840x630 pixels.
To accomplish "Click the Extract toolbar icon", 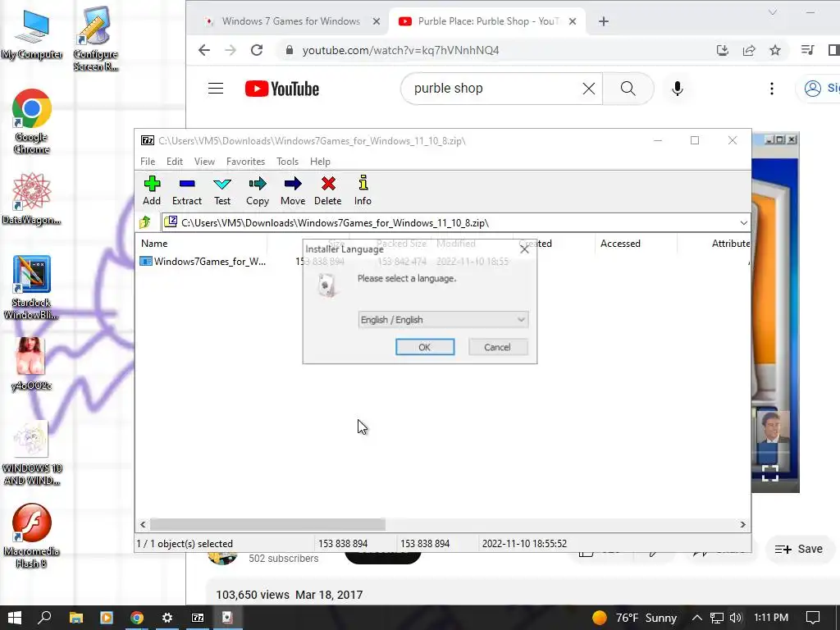I will click(187, 190).
